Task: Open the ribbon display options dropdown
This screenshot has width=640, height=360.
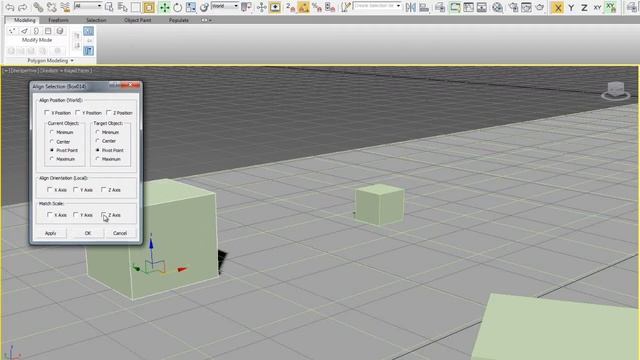Action: point(207,20)
